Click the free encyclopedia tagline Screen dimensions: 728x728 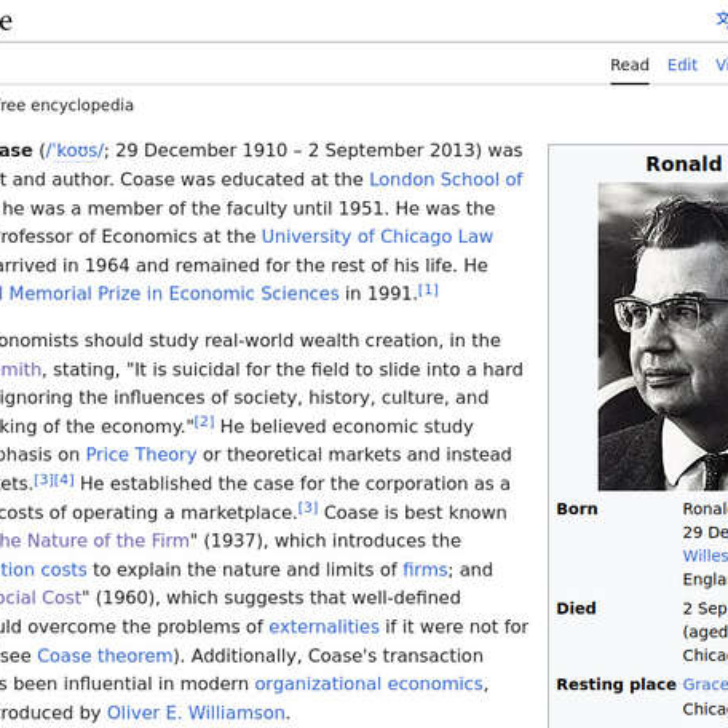(67, 105)
